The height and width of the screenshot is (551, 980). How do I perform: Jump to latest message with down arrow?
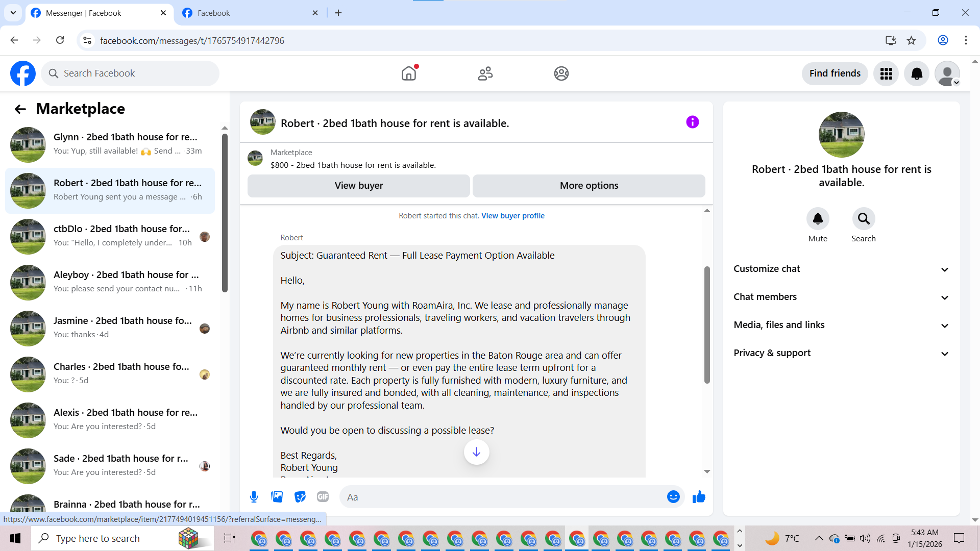point(476,452)
